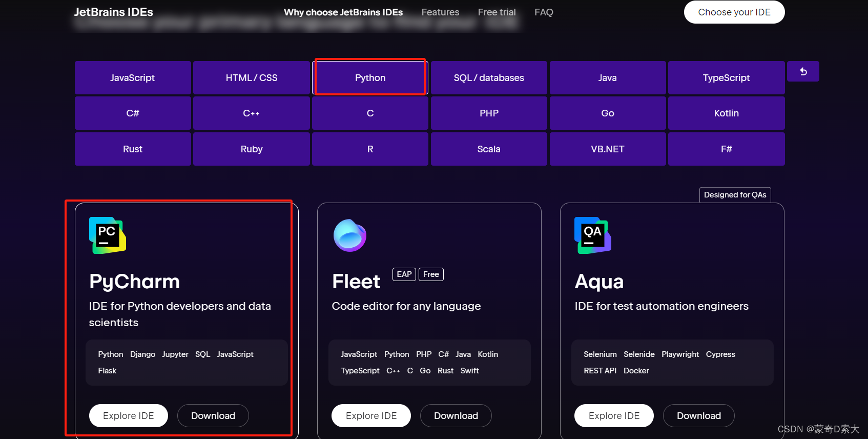Choose the C language tile
Screen dimensions: 868x439
[370, 113]
